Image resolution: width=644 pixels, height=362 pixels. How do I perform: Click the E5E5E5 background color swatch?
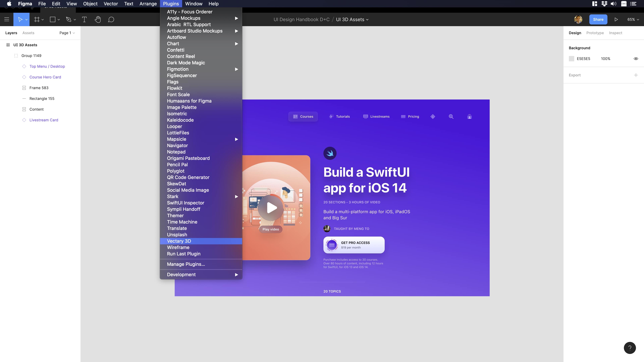(x=572, y=58)
